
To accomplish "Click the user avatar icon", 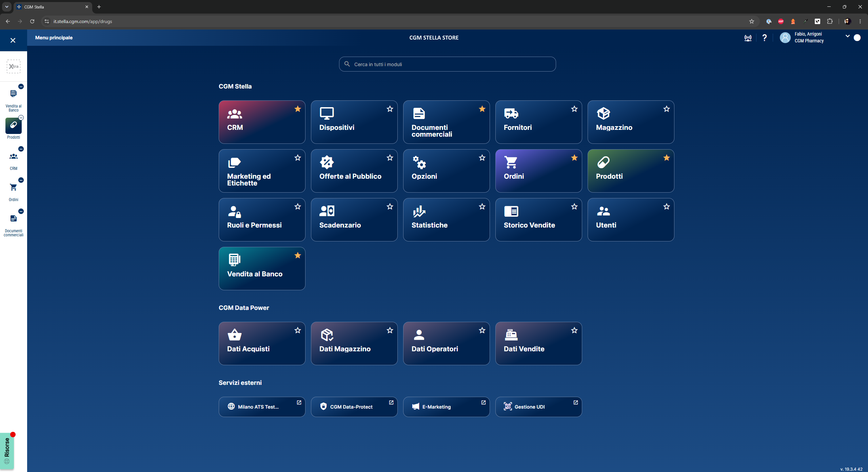I will pos(785,37).
